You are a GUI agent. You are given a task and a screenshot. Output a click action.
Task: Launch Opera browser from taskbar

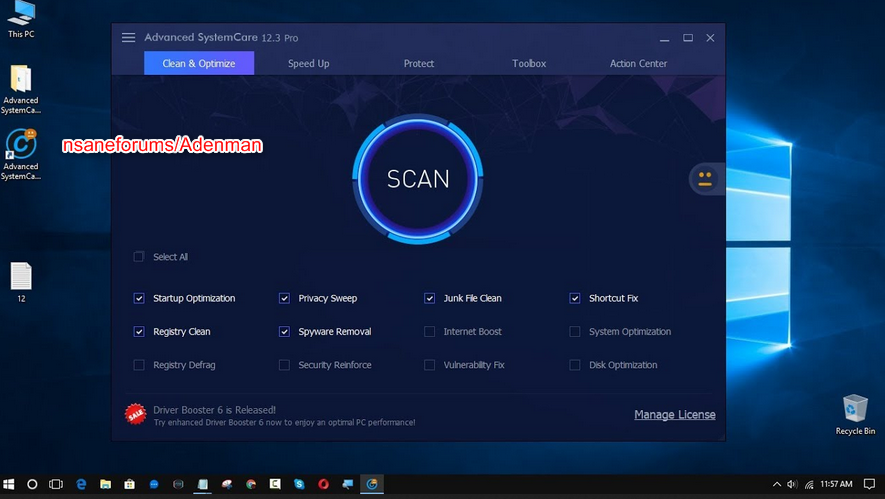[x=323, y=484]
